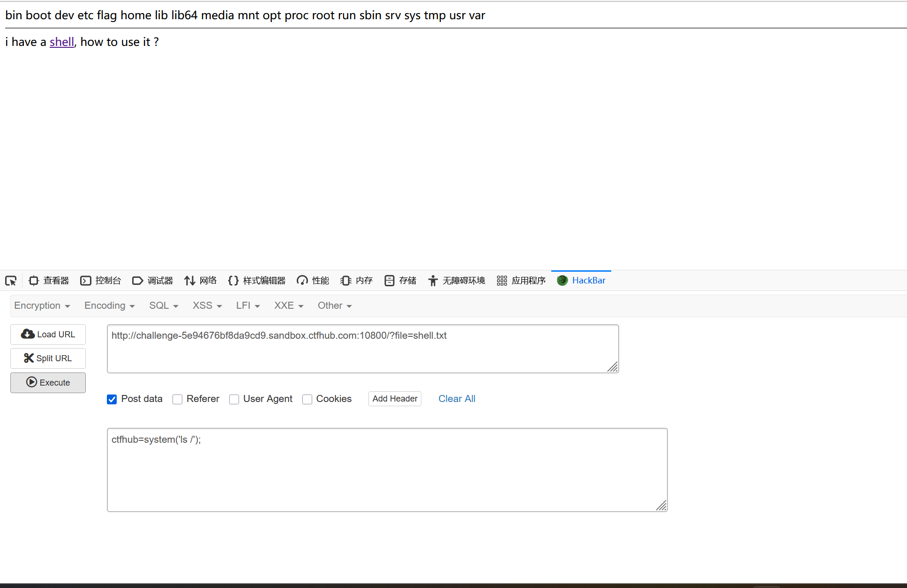Click Clear All link

[457, 399]
